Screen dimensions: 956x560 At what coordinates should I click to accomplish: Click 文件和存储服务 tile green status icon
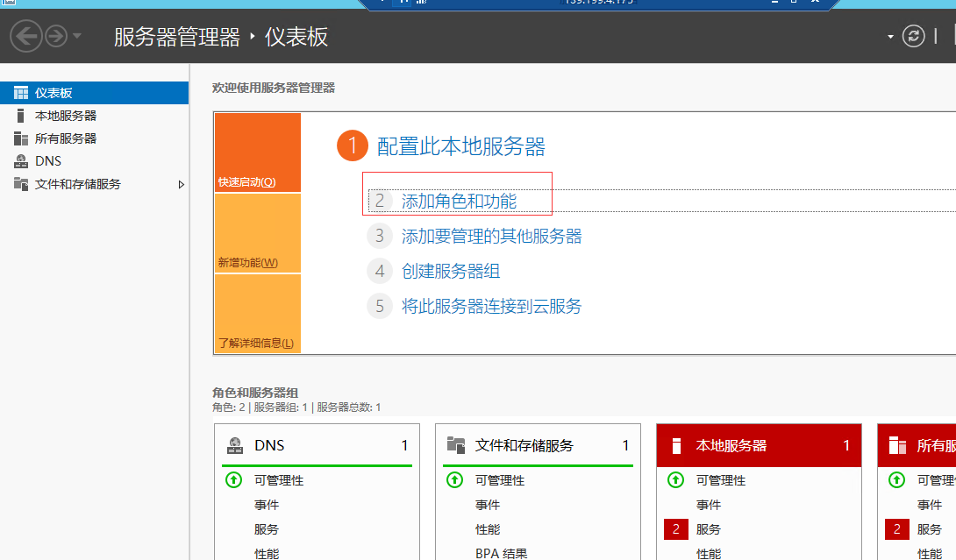click(x=455, y=480)
